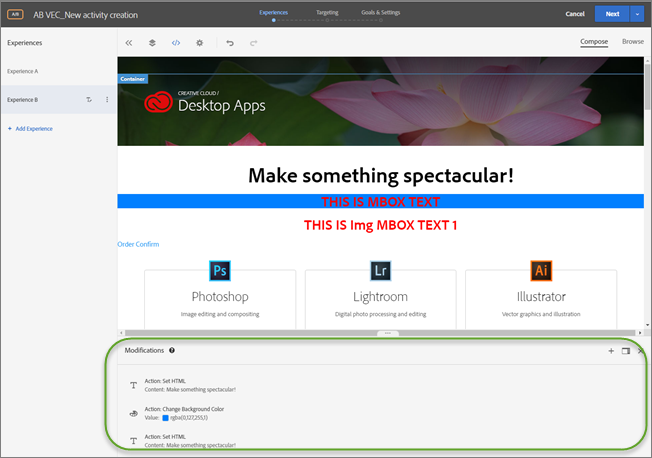Image resolution: width=652 pixels, height=458 pixels.
Task: Go to the Experiences step
Action: coord(274,12)
